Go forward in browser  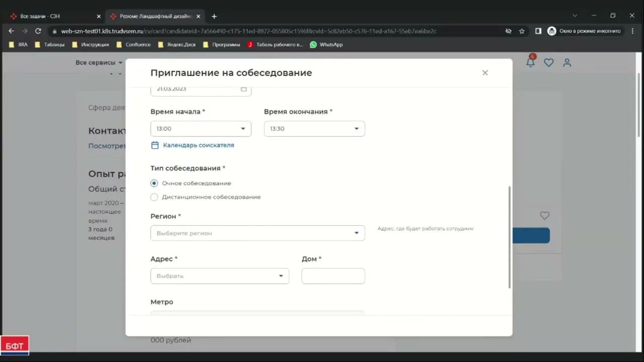[x=25, y=31]
